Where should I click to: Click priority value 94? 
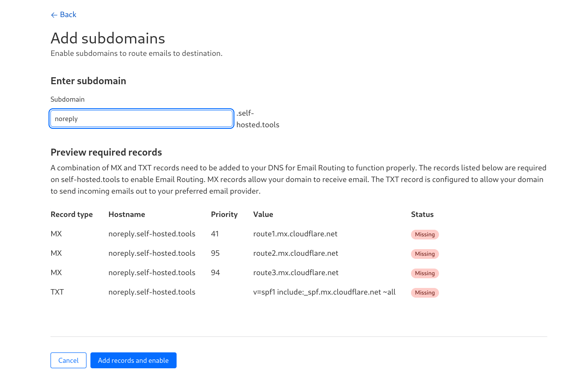[215, 273]
